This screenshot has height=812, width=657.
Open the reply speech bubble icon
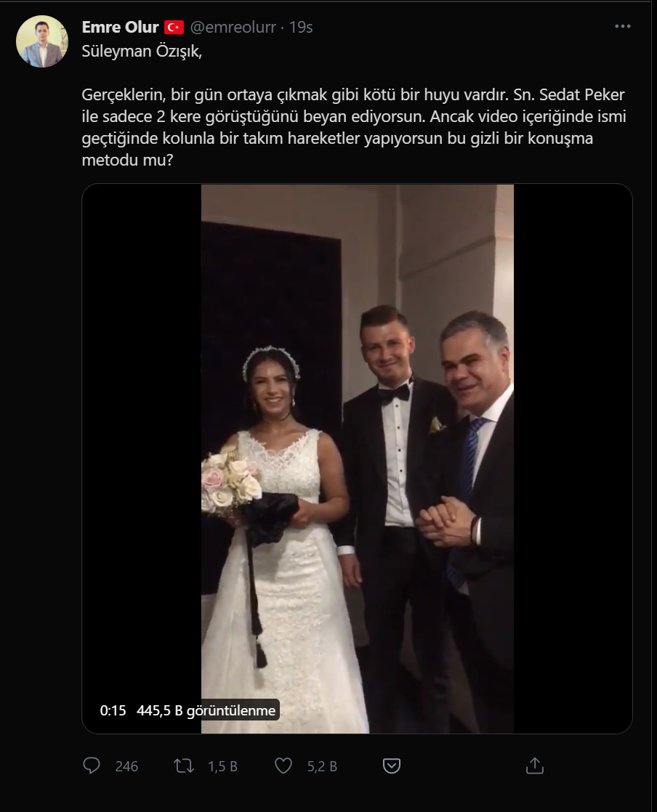(92, 766)
